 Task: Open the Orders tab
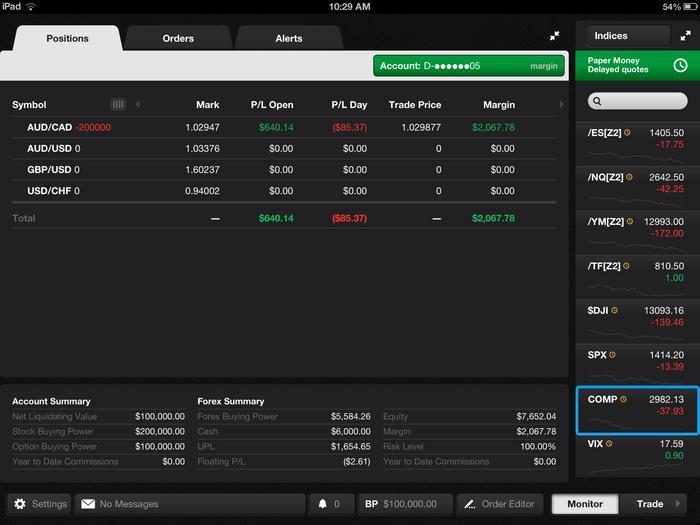(178, 38)
